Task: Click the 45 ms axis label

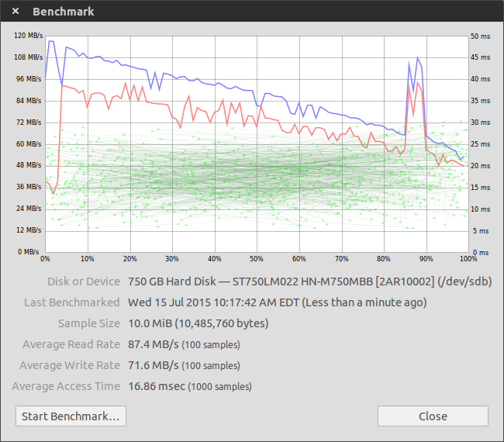Action: pyautogui.click(x=480, y=57)
